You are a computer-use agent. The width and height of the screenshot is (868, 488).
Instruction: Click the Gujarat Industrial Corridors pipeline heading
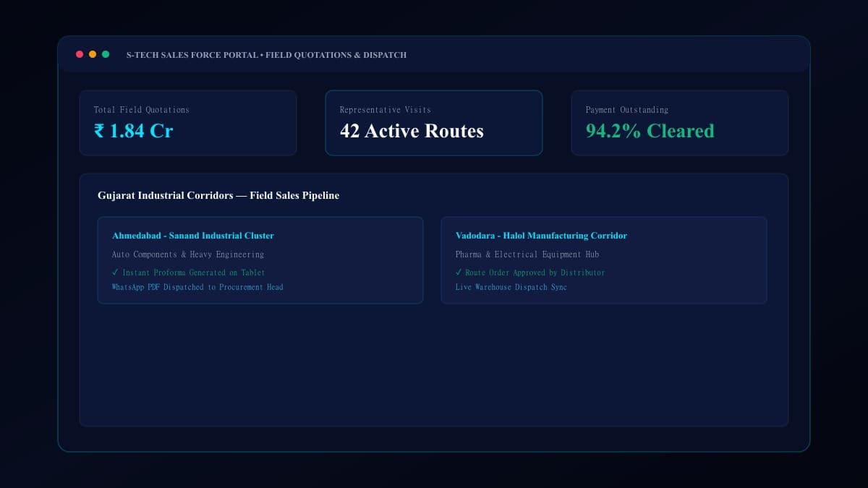coord(218,195)
